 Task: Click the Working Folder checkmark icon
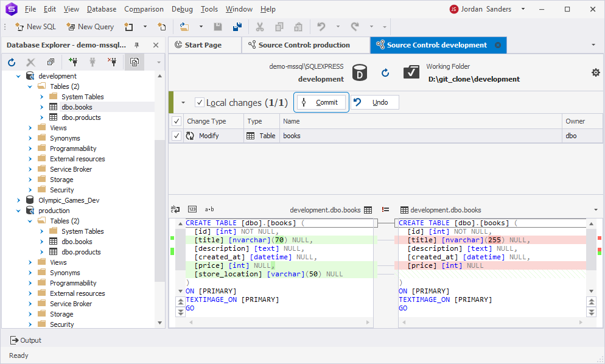click(x=411, y=72)
